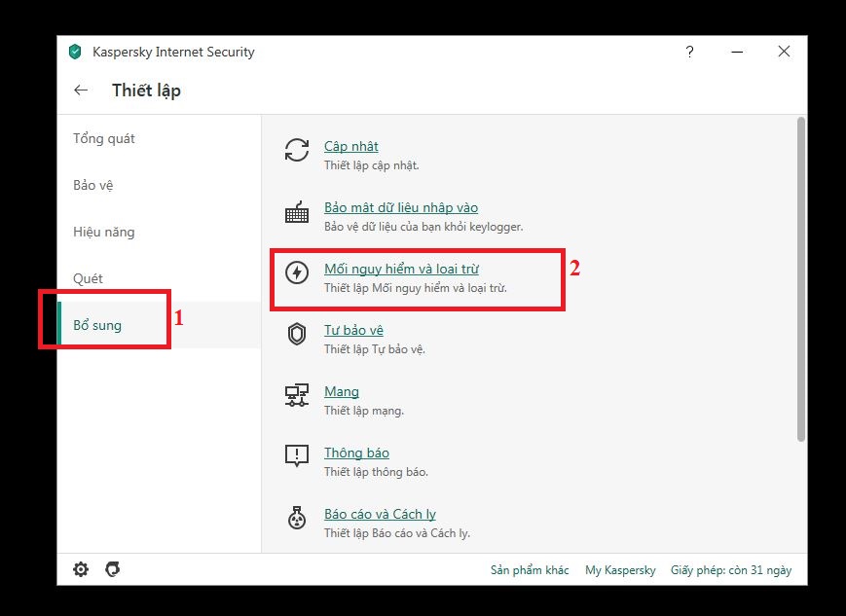Open the My Kaspersky footer link
The width and height of the screenshot is (846, 616).
pyautogui.click(x=620, y=570)
